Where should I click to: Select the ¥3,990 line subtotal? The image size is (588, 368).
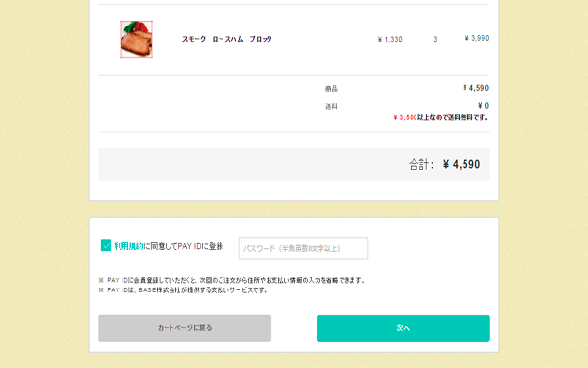(x=477, y=38)
